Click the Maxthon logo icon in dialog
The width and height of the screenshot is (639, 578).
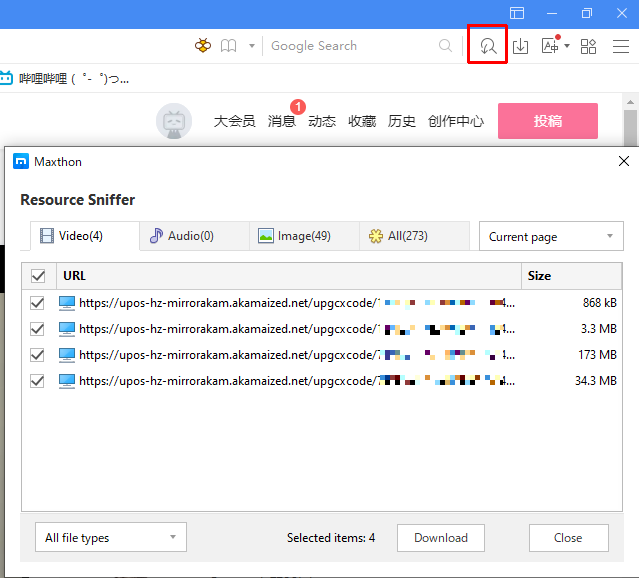click(x=21, y=161)
